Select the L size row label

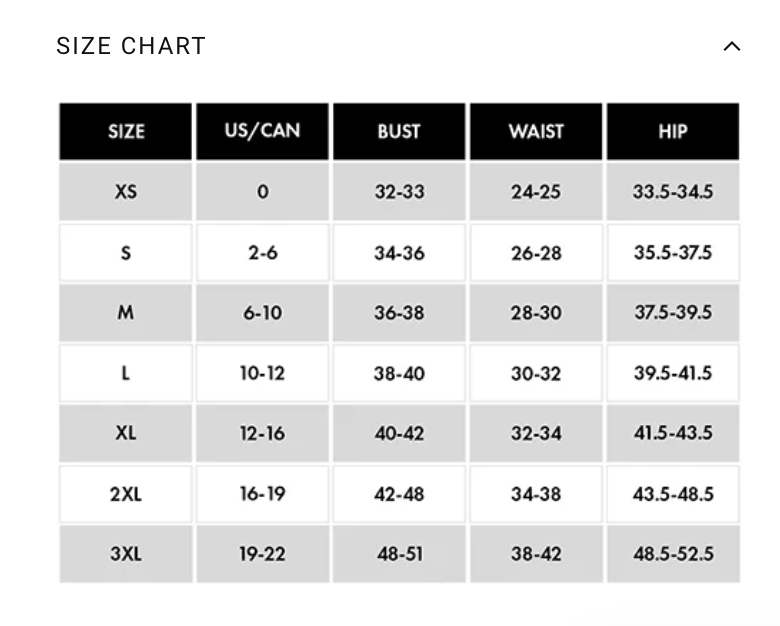[x=126, y=373]
